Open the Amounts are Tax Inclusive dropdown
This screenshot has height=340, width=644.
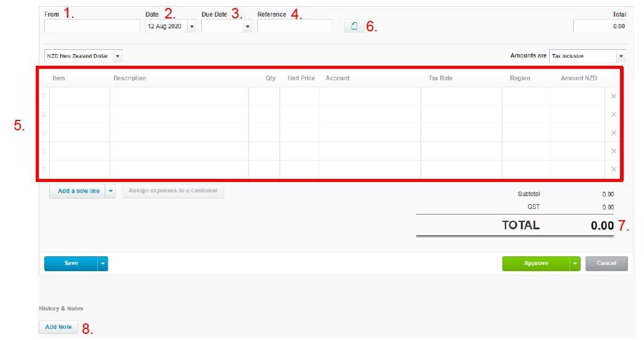pyautogui.click(x=621, y=56)
